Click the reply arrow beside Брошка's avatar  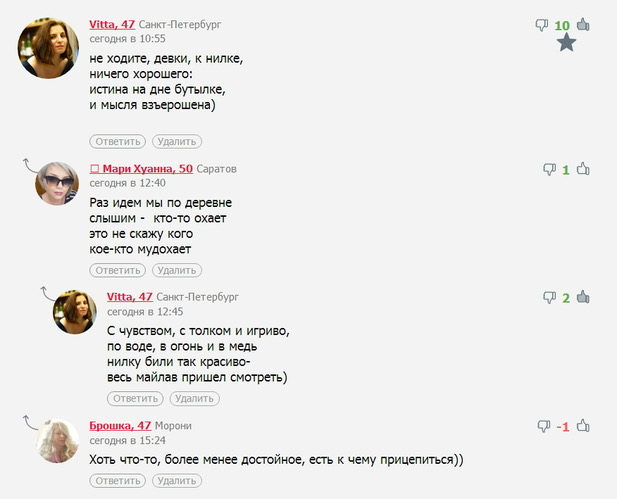[30, 422]
